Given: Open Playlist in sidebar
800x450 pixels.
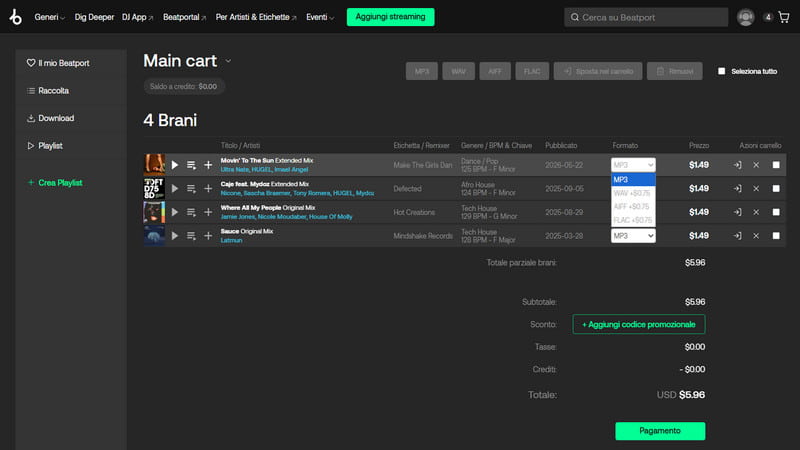Looking at the screenshot, I should point(44,146).
